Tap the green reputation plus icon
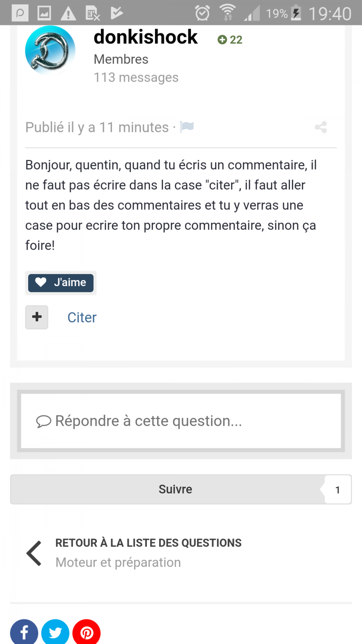 pos(222,39)
